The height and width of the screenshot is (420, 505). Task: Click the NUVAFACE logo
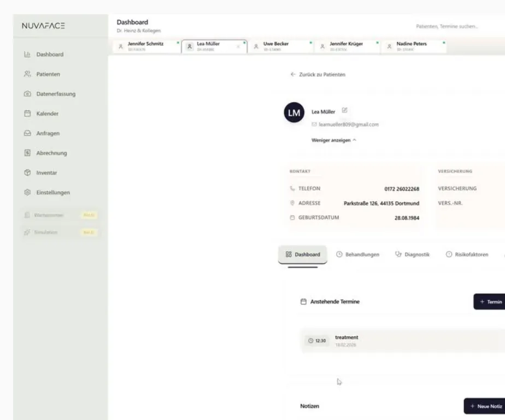[x=43, y=26]
